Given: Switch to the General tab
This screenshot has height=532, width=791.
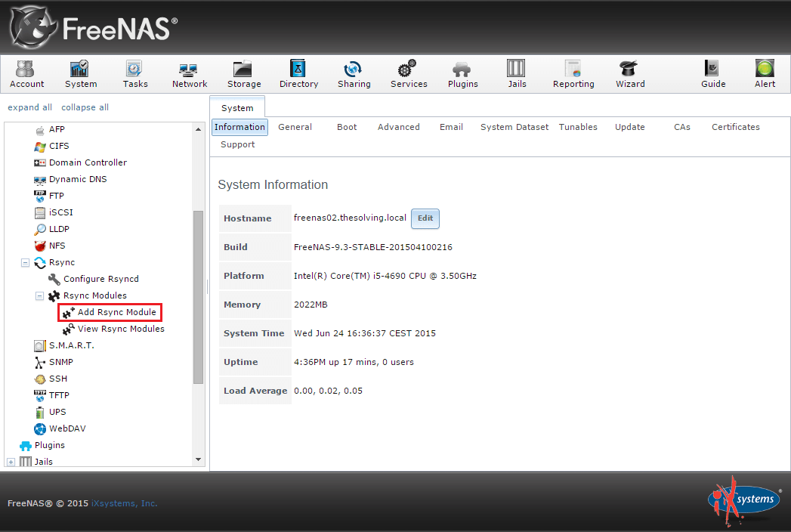Looking at the screenshot, I should point(295,127).
